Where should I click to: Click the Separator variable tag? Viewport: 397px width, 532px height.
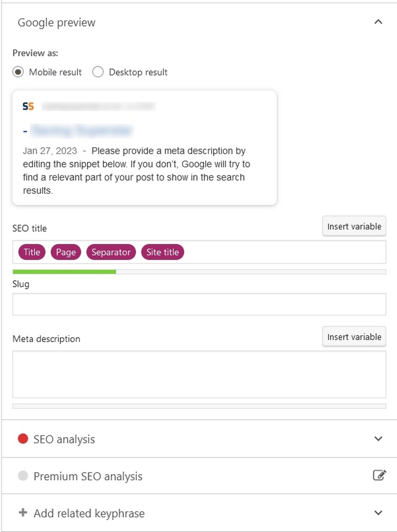coord(111,252)
